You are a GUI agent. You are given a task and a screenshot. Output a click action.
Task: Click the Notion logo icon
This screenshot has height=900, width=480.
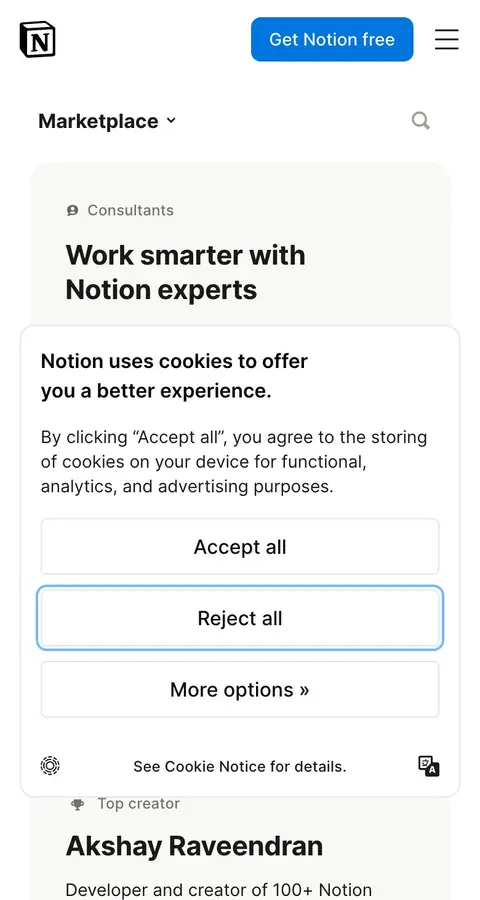tap(37, 40)
